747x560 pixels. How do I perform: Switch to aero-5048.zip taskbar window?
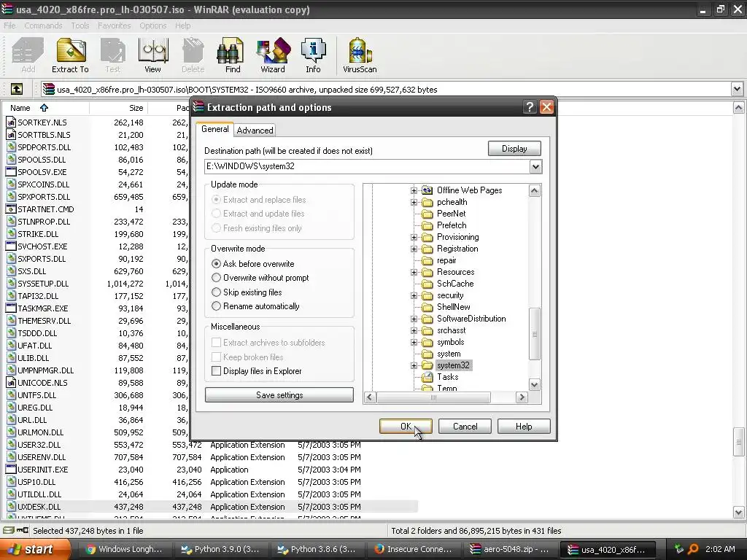click(x=509, y=549)
